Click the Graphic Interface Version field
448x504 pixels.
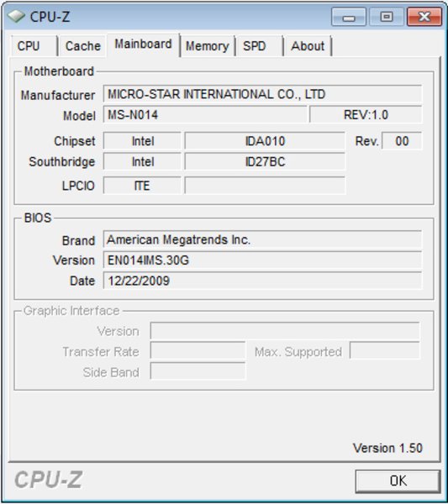tap(285, 331)
